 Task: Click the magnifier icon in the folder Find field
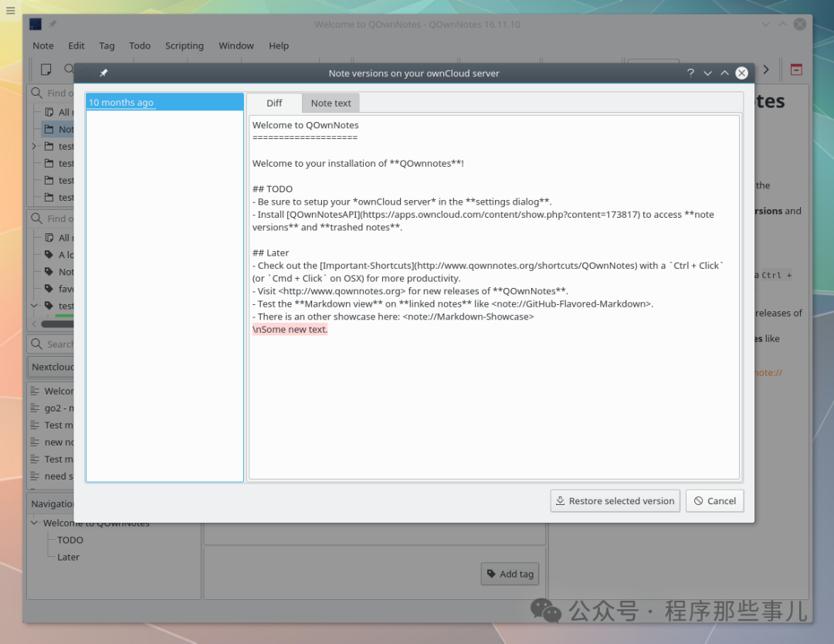pos(37,93)
